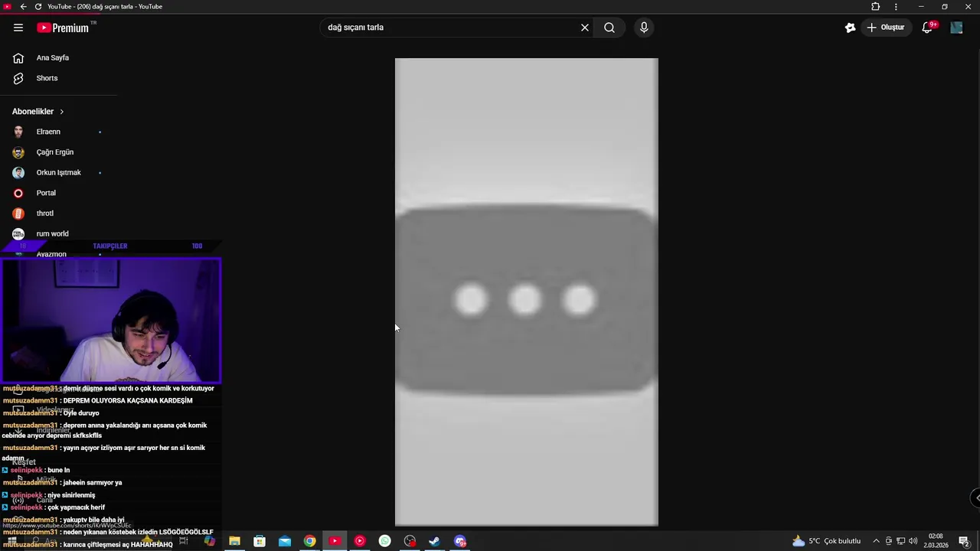Viewport: 980px width, 551px height.
Task: Start voice search with the microphone
Action: (644, 28)
